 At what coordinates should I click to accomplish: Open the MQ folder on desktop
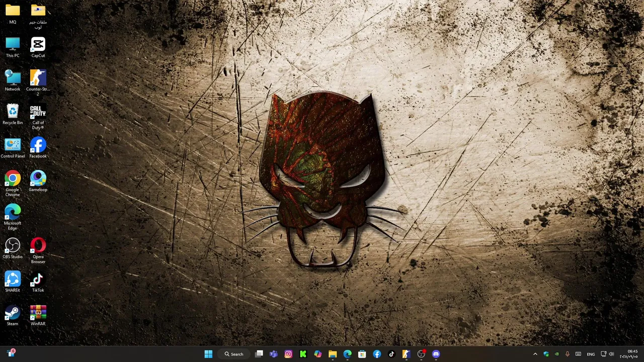[x=13, y=14]
